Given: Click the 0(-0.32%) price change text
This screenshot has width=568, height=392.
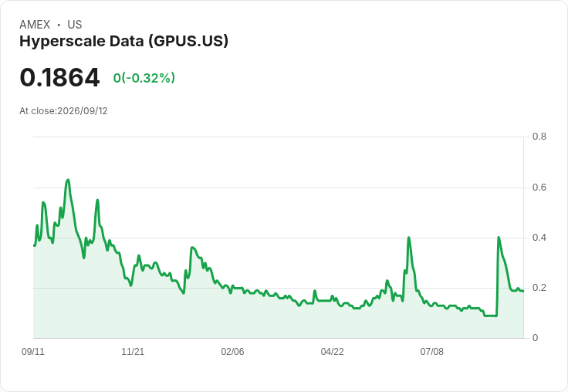Looking at the screenshot, I should click(144, 78).
